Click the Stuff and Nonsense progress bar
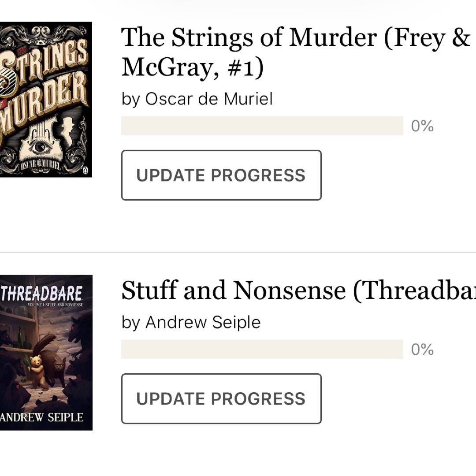 [262, 350]
